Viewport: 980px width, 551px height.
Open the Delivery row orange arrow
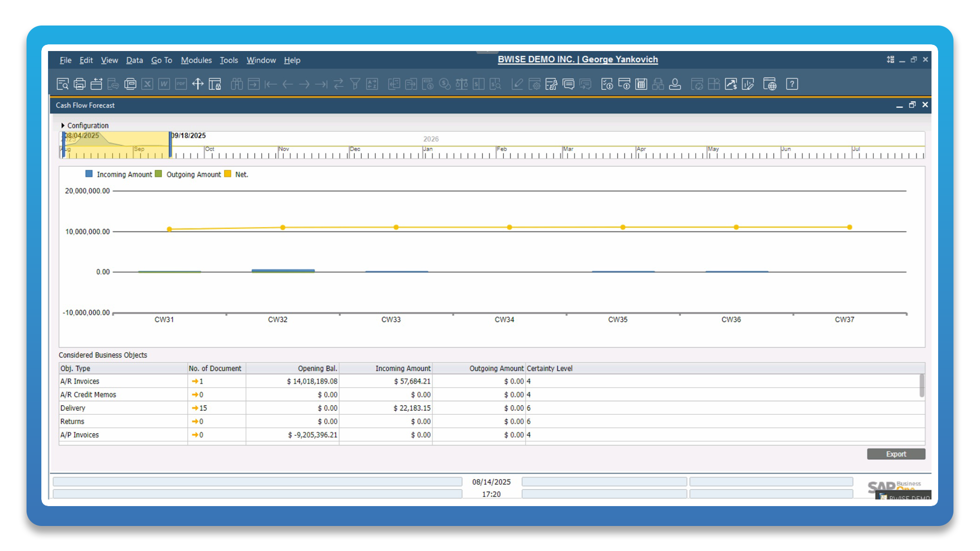click(196, 408)
